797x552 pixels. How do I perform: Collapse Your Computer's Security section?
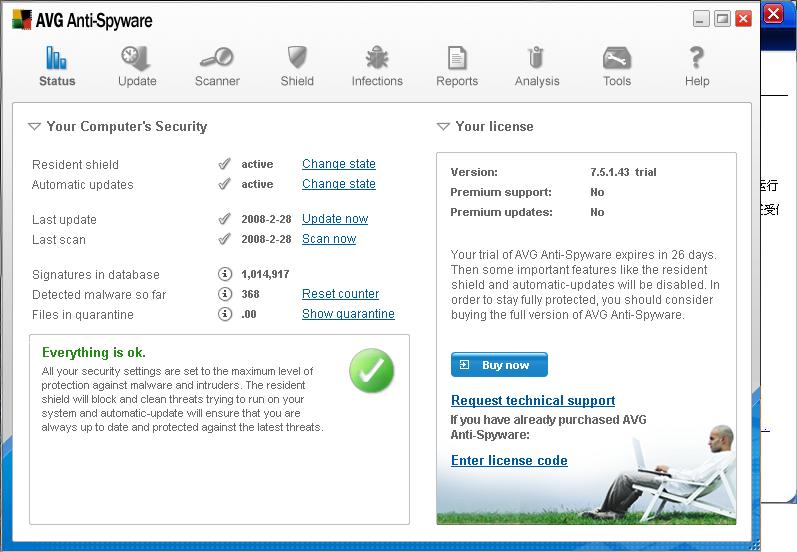pyautogui.click(x=34, y=127)
